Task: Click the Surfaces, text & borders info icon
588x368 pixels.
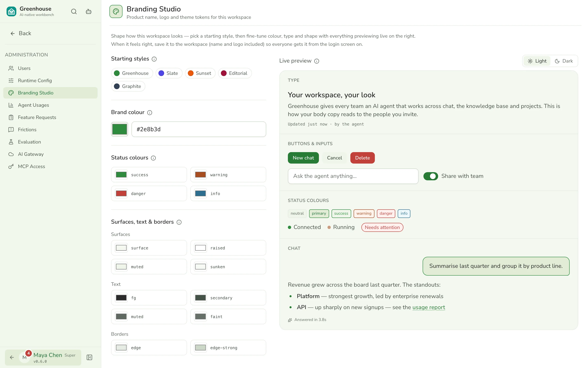Action: click(179, 222)
